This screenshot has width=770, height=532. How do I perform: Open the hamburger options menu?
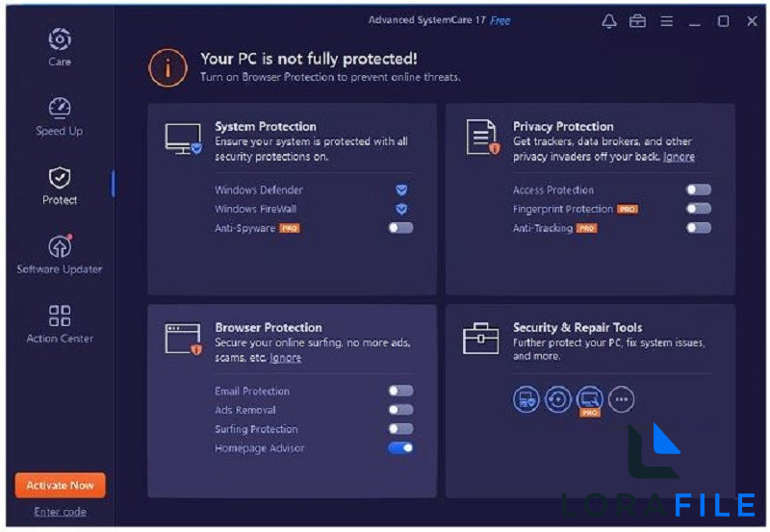click(666, 21)
